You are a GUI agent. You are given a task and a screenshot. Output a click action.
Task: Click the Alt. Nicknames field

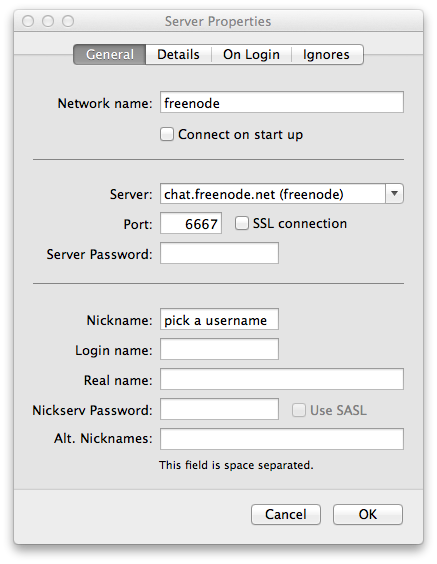[x=282, y=439]
